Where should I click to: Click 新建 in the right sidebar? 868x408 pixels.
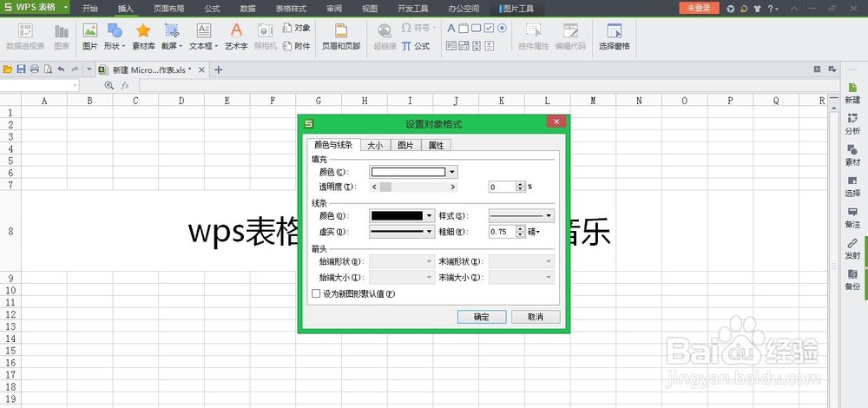[852, 94]
